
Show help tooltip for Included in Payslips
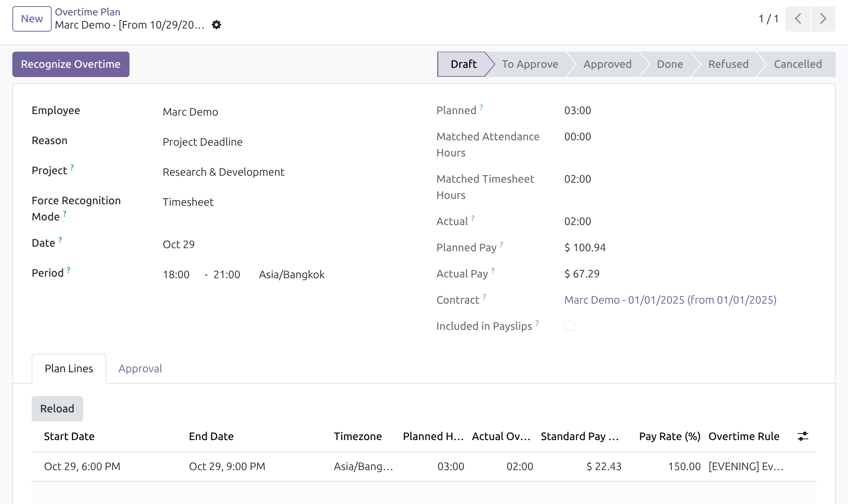[x=537, y=323]
